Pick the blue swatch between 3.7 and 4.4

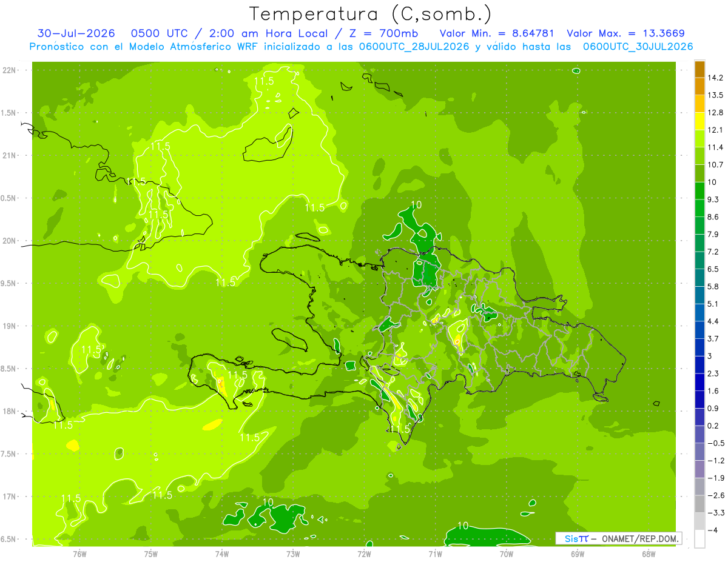[x=699, y=330]
